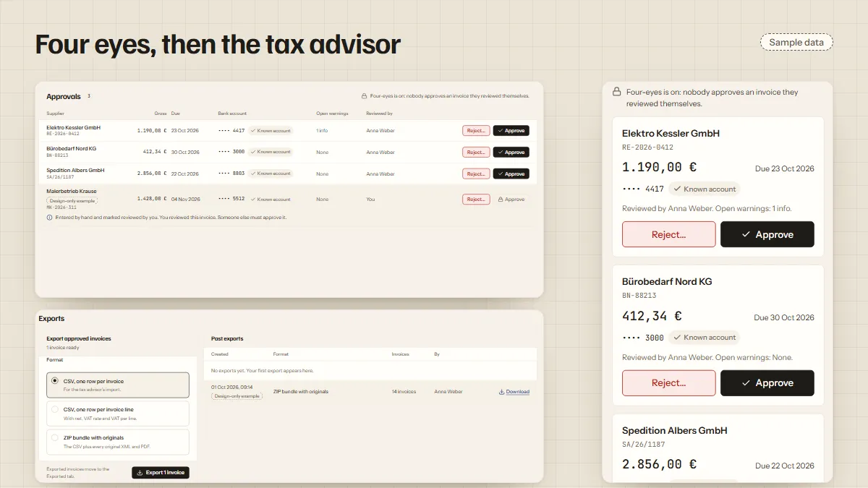Click 'Known account' chip on the Bürobedarf Nord card
The width and height of the screenshot is (868, 488).
click(704, 338)
